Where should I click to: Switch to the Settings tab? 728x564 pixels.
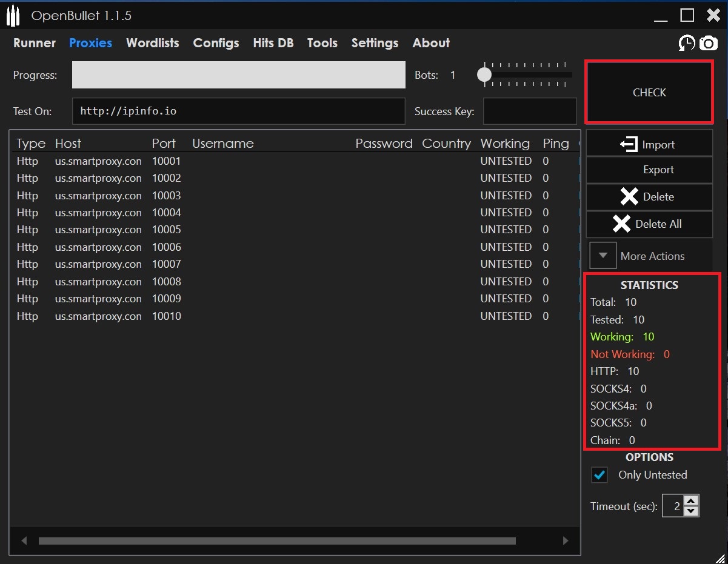[x=375, y=43]
